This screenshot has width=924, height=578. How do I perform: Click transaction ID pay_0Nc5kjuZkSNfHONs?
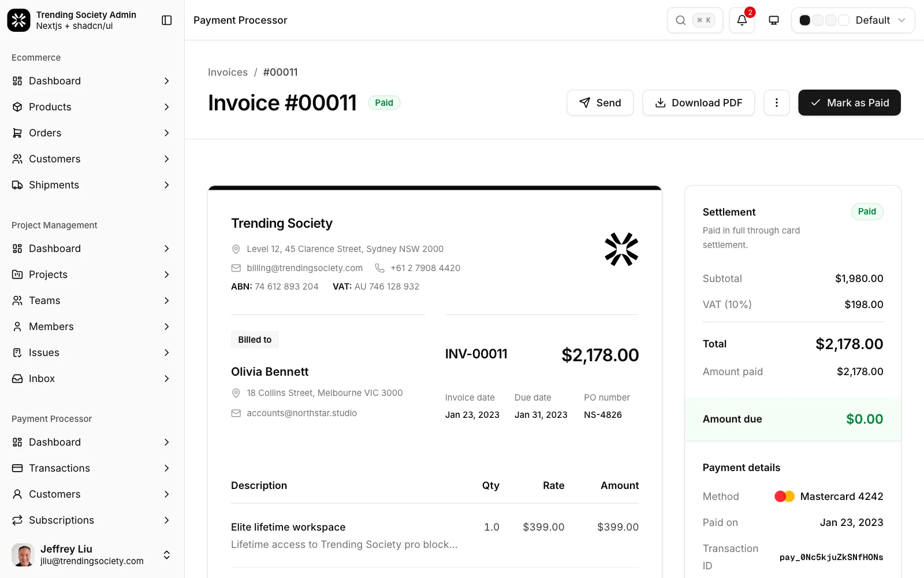(831, 557)
